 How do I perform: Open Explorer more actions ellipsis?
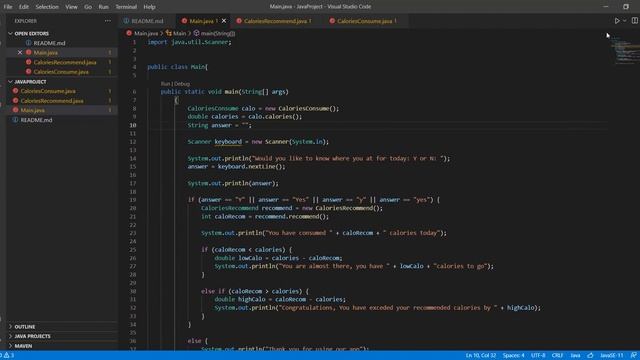[x=108, y=21]
